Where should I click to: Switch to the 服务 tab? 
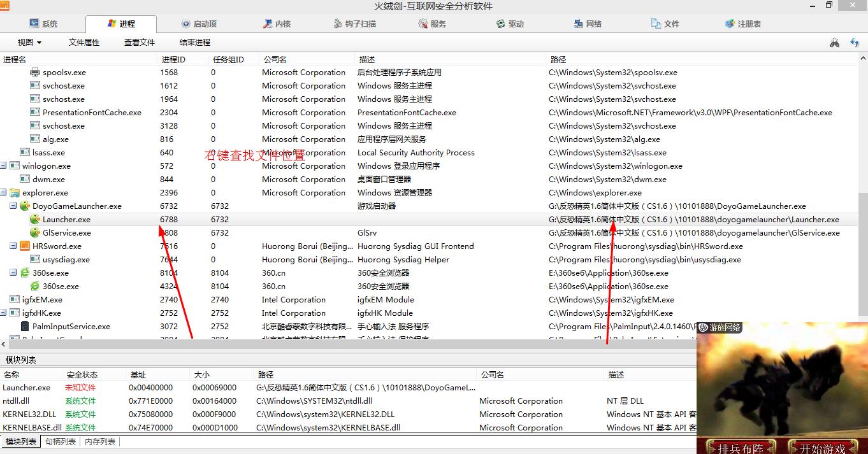pos(432,24)
